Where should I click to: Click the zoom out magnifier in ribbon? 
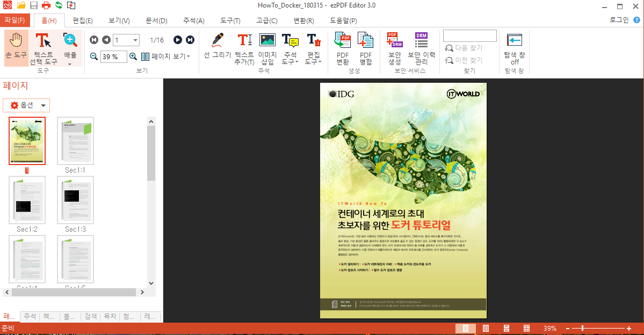pyautogui.click(x=94, y=56)
